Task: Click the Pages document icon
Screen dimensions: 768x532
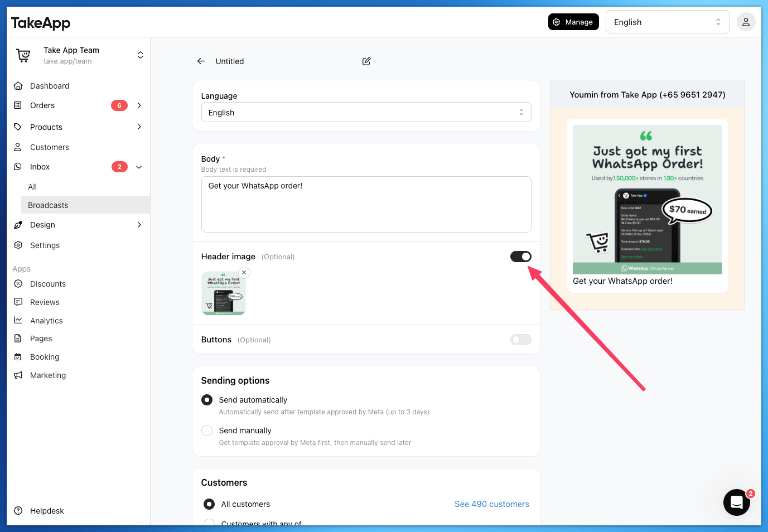Action: (18, 338)
